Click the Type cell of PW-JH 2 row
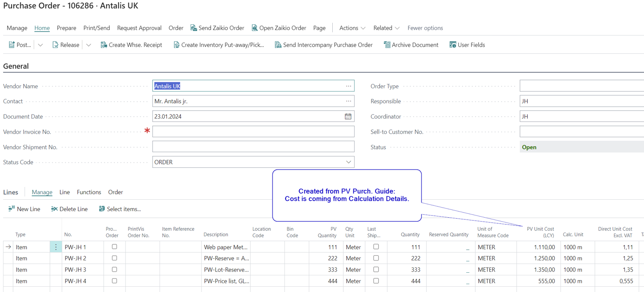The width and height of the screenshot is (644, 292). [x=31, y=258]
